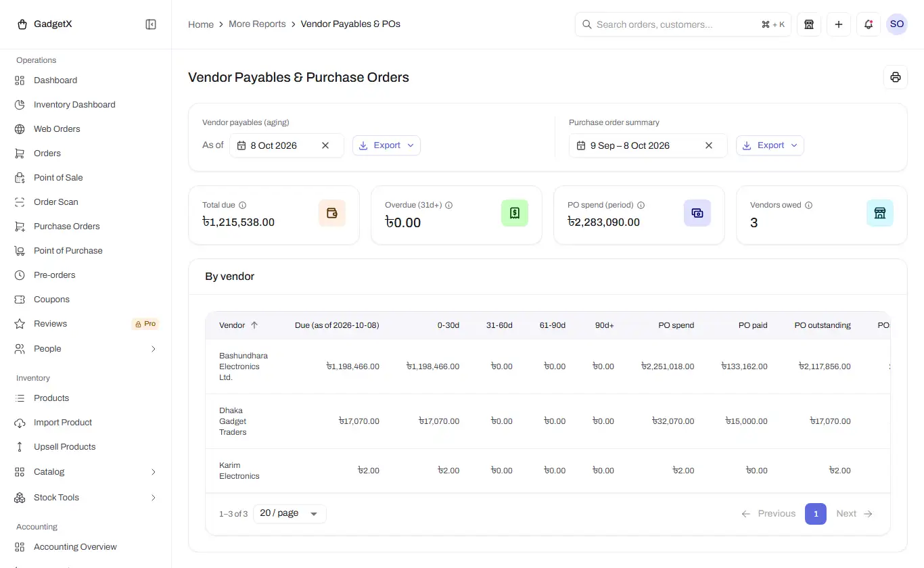Click the plus quick-add button
Viewport: 924px width, 568px height.
coord(839,24)
